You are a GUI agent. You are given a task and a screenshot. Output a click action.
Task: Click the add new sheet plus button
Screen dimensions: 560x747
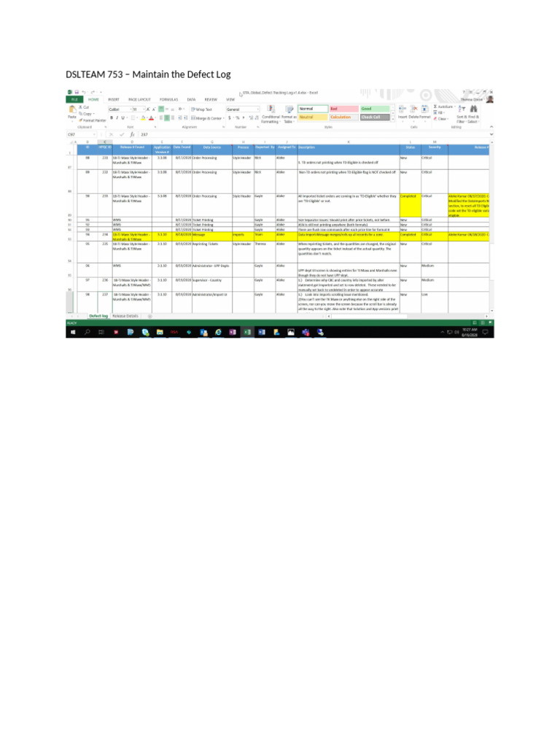(150, 316)
